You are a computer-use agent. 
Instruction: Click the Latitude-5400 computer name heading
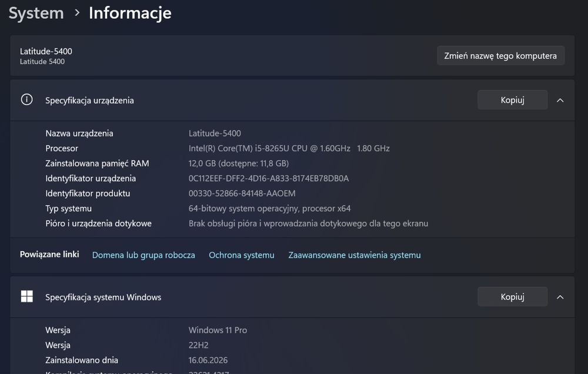click(x=46, y=51)
